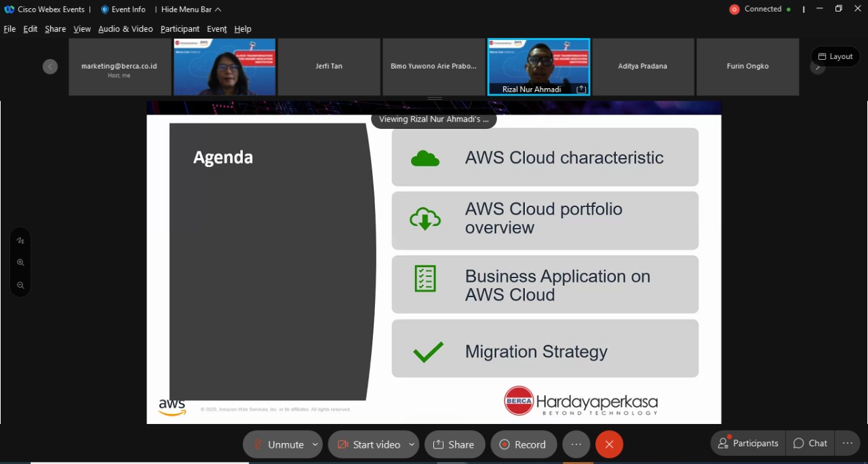The image size is (868, 464).
Task: Open the File menu
Action: click(9, 29)
